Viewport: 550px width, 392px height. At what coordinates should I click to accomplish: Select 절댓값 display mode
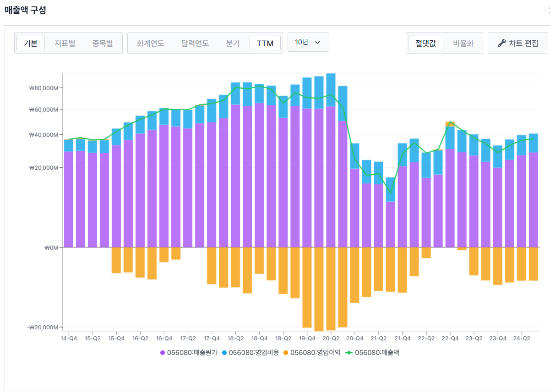(x=425, y=43)
